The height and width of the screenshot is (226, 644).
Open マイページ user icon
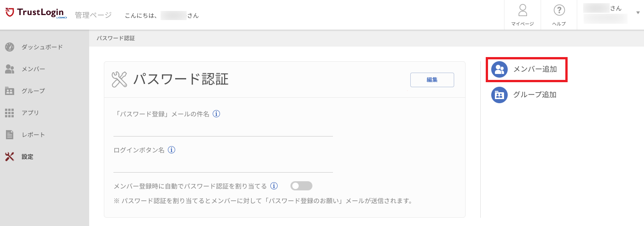coord(522,11)
